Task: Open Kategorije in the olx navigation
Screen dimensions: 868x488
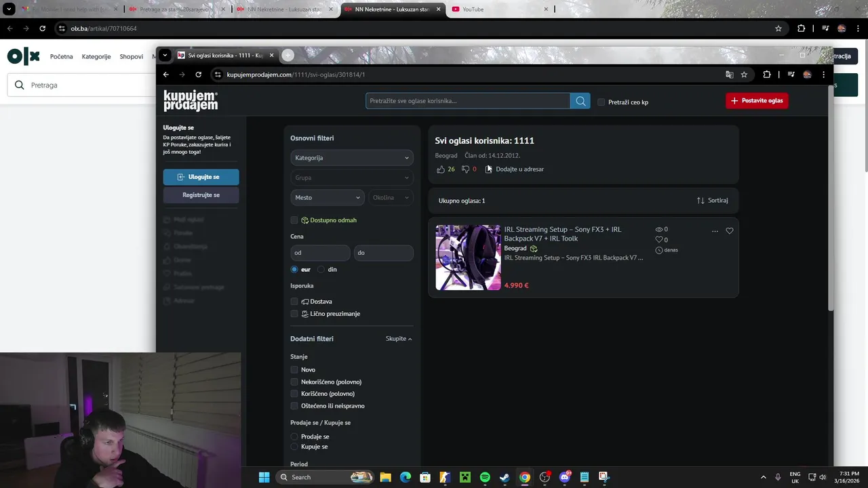Action: (96, 56)
